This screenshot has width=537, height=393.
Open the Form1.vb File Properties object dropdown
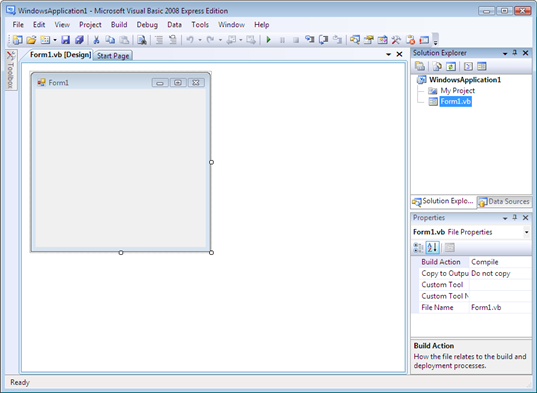pyautogui.click(x=526, y=232)
